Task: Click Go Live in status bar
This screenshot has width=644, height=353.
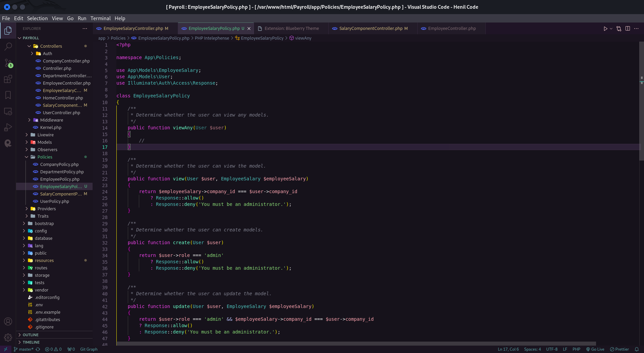Action: (x=595, y=349)
